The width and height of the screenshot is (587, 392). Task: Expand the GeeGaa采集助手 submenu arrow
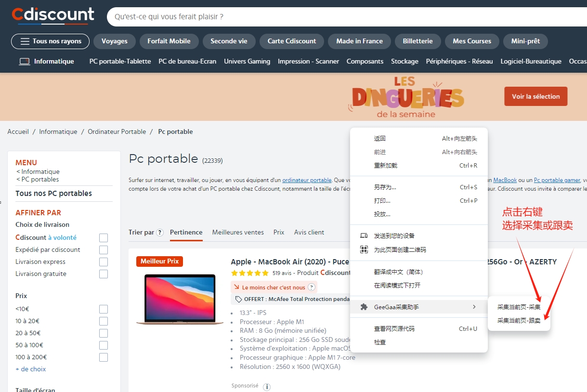point(474,307)
